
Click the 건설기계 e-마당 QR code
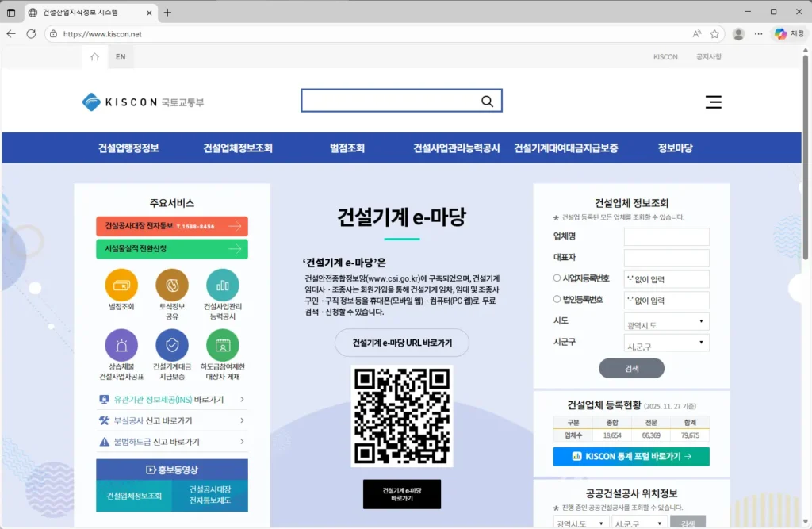coord(401,415)
